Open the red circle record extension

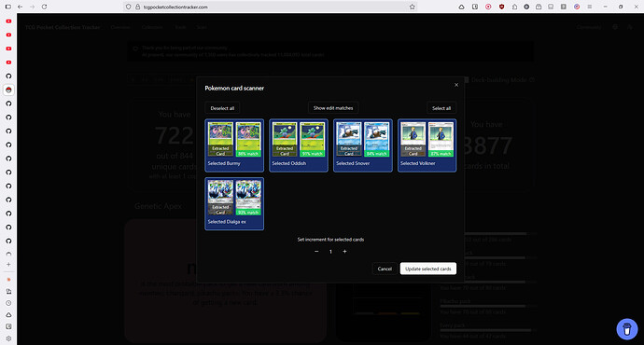(x=488, y=7)
